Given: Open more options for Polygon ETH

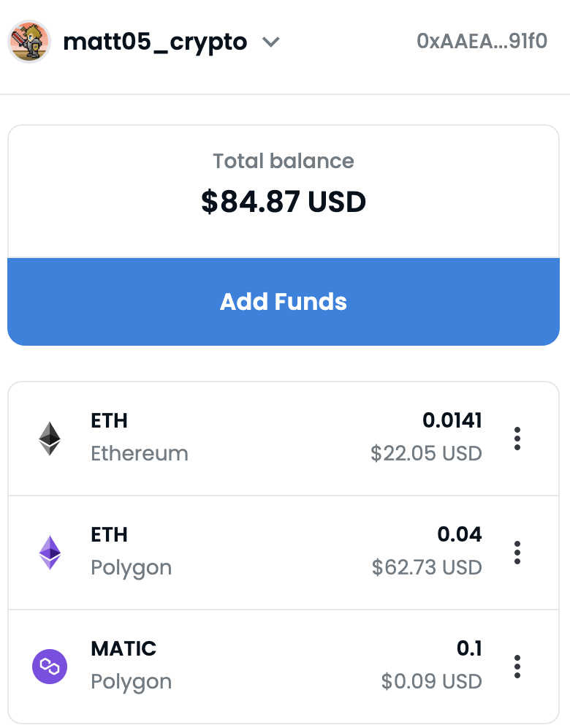Looking at the screenshot, I should click(x=517, y=553).
